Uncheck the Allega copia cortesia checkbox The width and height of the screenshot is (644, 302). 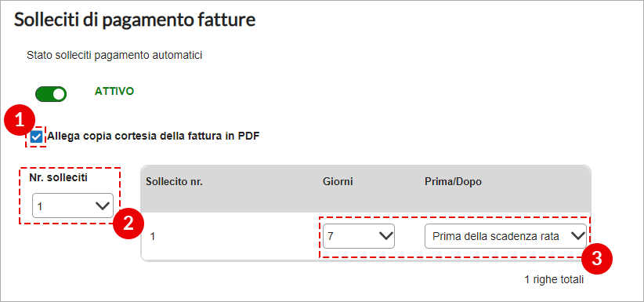(x=36, y=136)
